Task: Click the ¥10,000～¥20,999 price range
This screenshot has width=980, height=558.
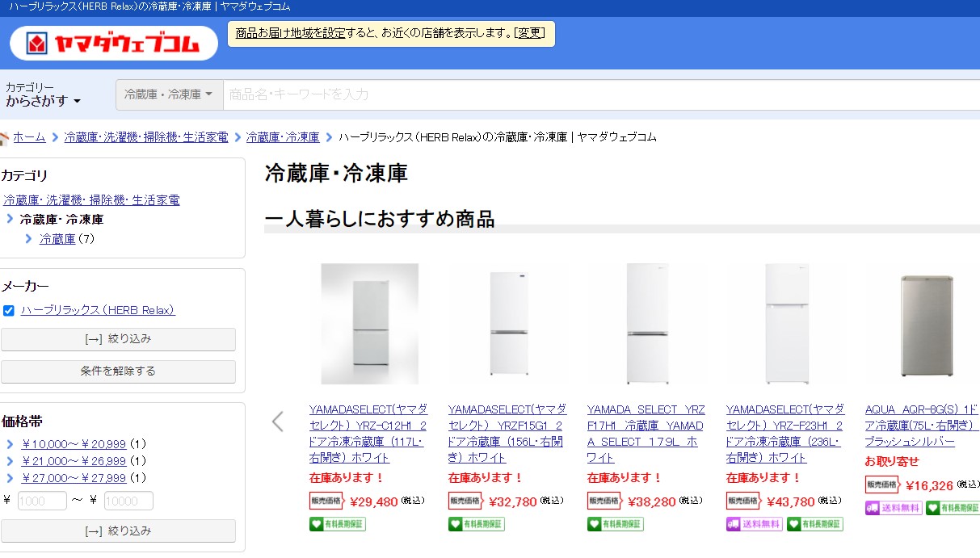Action: 74,443
